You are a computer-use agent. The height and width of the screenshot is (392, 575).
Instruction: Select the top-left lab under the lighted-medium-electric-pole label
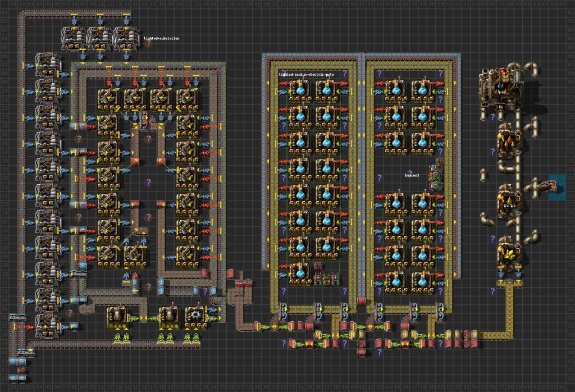pos(300,91)
